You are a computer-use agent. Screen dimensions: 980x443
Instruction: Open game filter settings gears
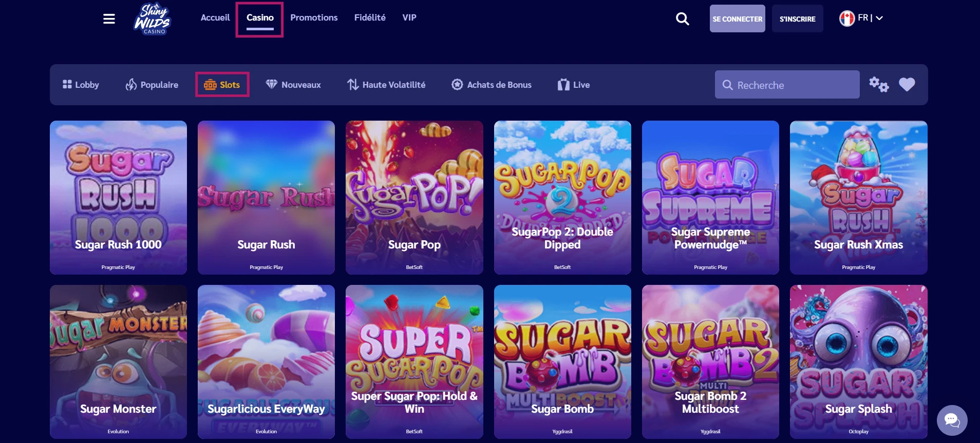pos(879,84)
